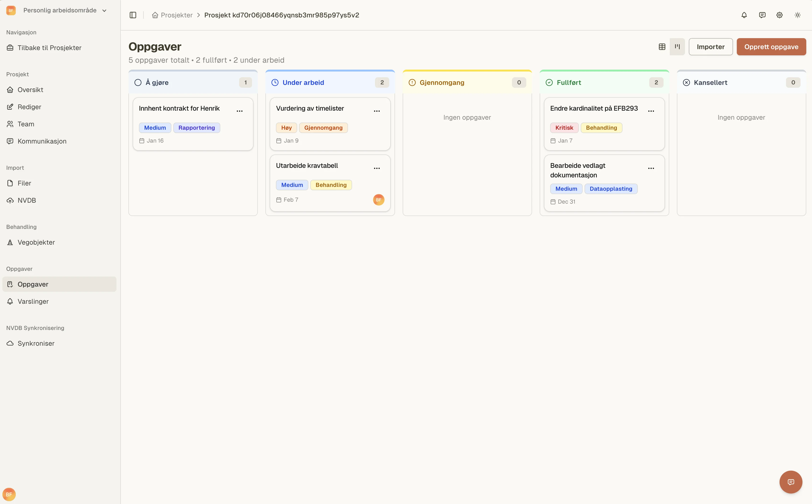
Task: Open options menu on Innhent kontrakt for Henrik
Action: coord(240,111)
